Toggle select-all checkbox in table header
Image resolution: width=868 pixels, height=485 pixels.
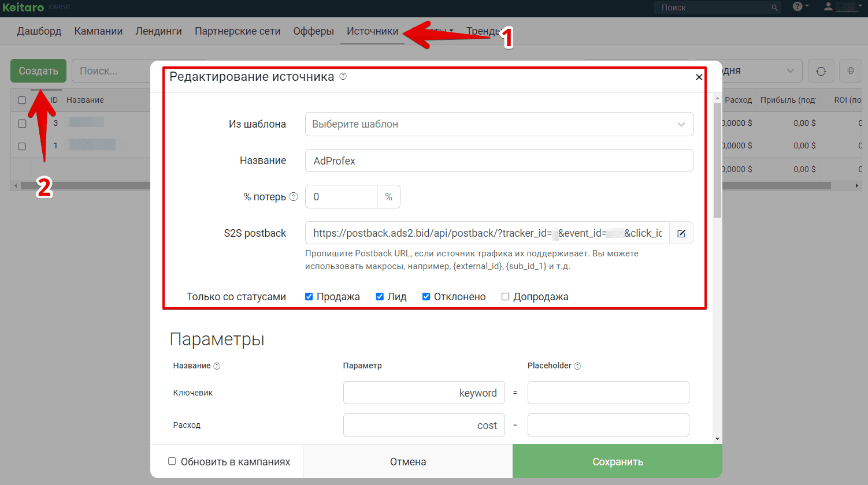click(22, 100)
